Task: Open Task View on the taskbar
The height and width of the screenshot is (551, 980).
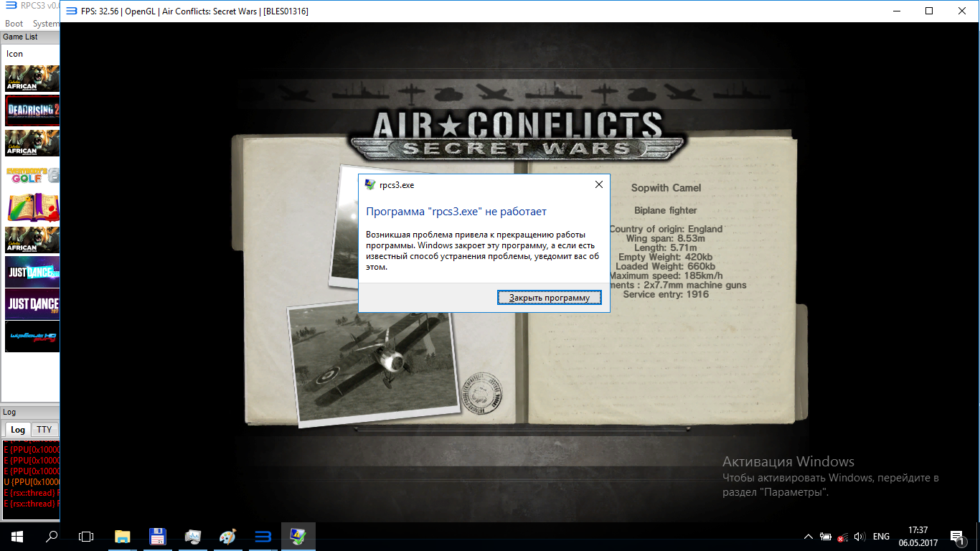Action: (x=86, y=536)
